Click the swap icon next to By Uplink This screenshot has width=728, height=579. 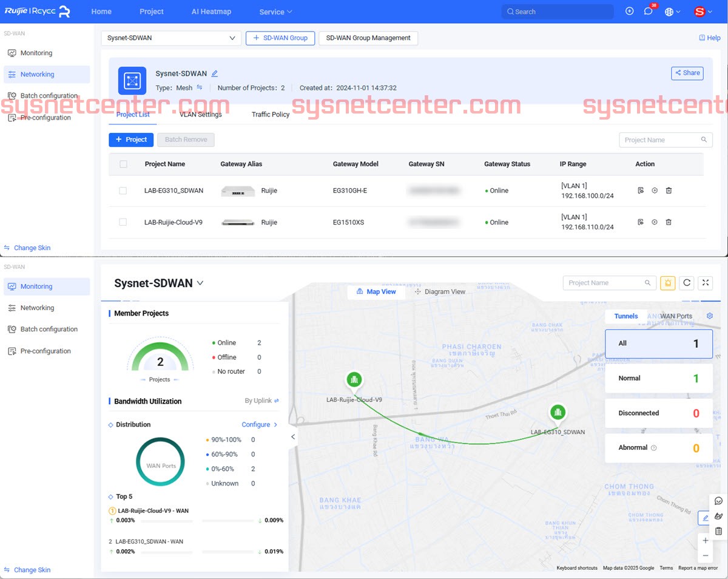277,401
